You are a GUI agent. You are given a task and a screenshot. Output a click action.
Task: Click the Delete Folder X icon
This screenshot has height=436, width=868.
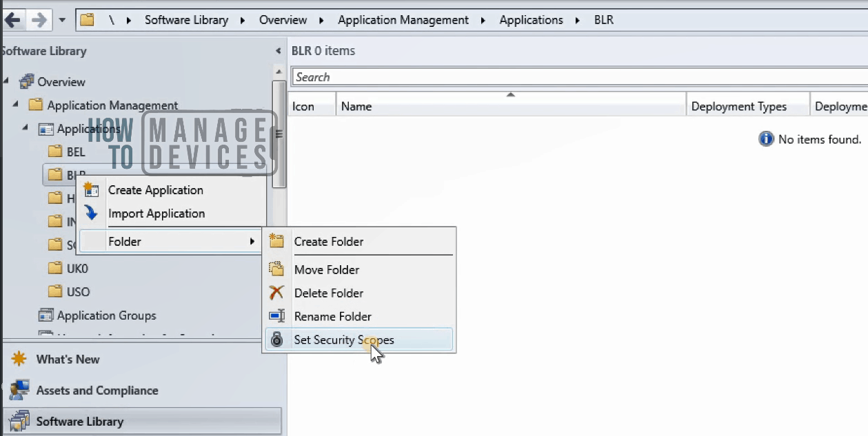point(276,293)
